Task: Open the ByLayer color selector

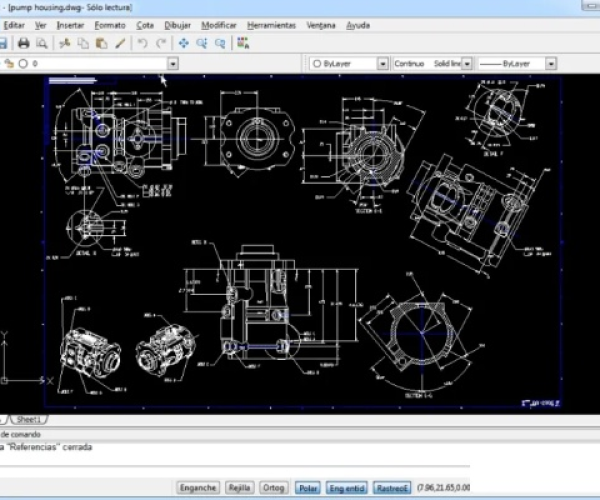Action: 382,63
